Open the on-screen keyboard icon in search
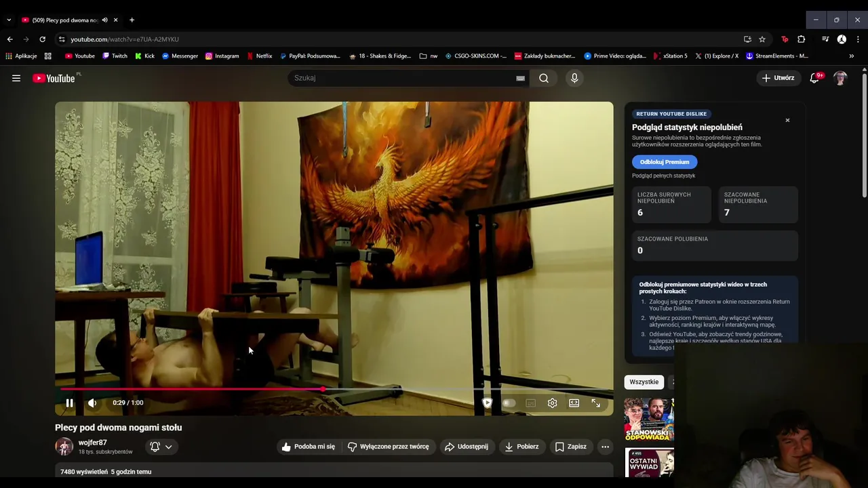The height and width of the screenshot is (488, 868). pos(520,78)
